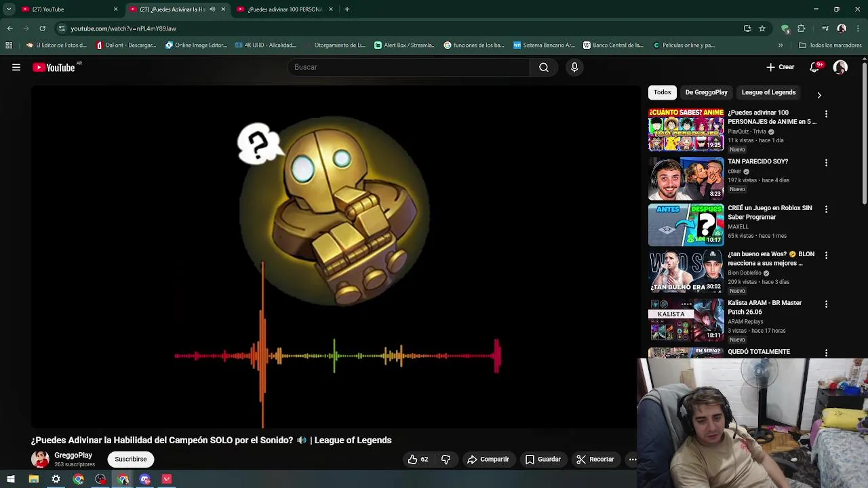Open File Explorer from taskbar
Image resolution: width=868 pixels, height=488 pixels.
(33, 479)
